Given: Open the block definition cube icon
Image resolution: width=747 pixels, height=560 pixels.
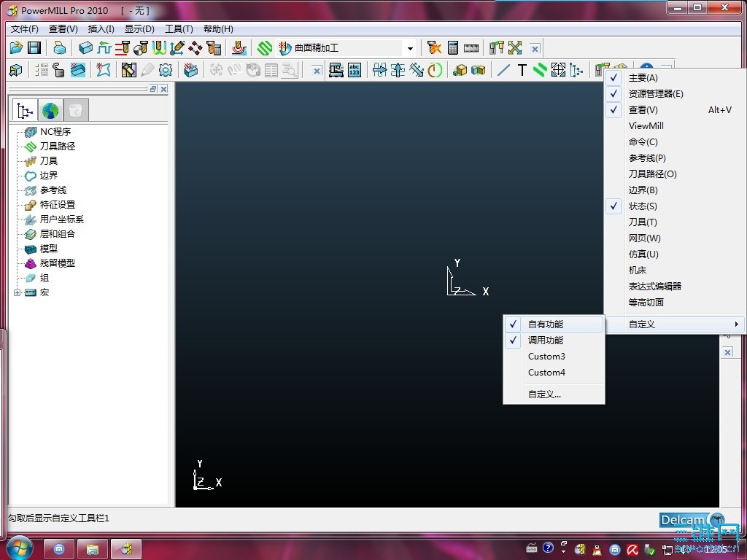Looking at the screenshot, I should [x=86, y=47].
